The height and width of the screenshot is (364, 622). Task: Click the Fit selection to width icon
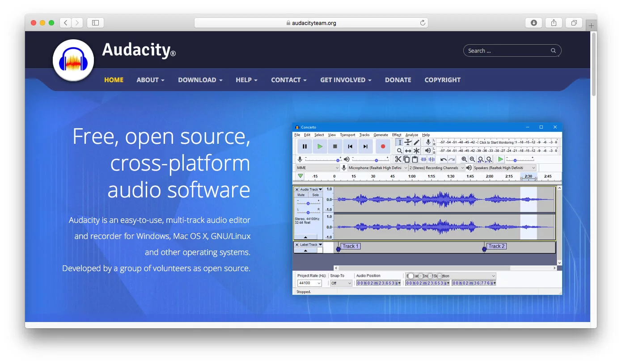481,159
